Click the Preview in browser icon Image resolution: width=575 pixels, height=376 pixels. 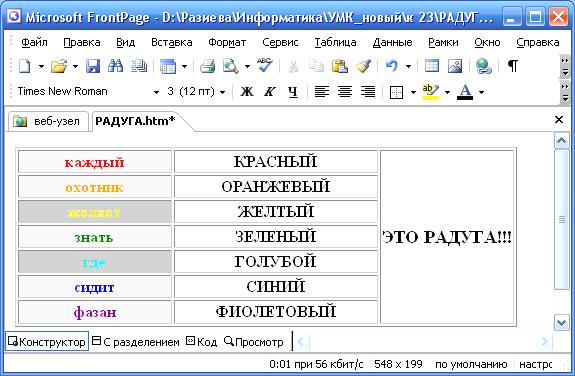click(x=231, y=66)
